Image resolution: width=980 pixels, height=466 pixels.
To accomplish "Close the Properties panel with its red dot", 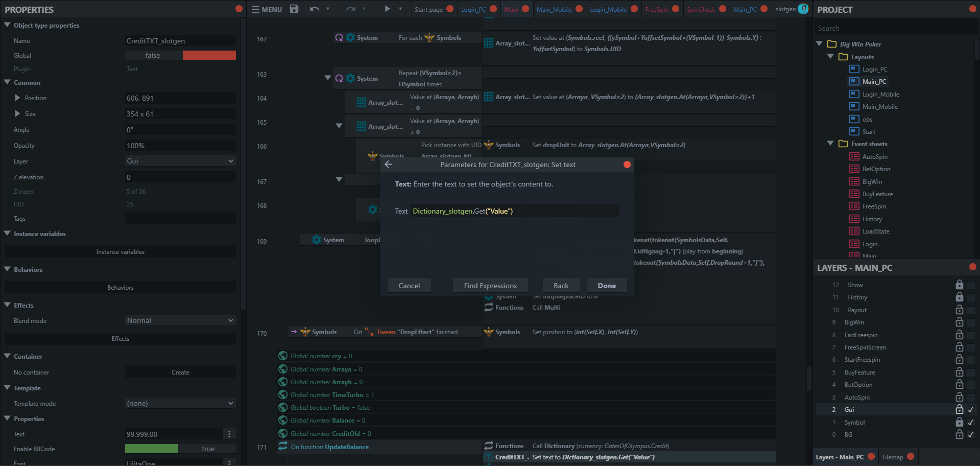I will [239, 9].
